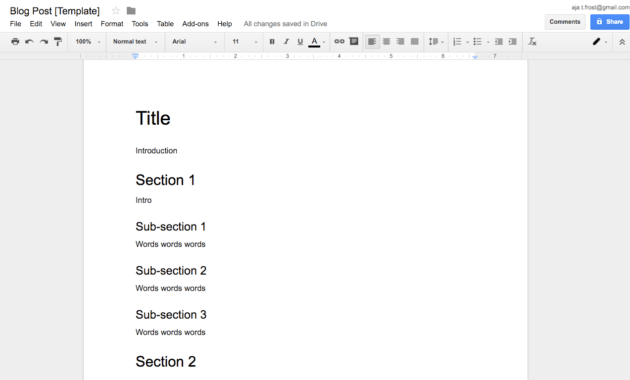Star the Blog Post document
The width and height of the screenshot is (630, 380).
tap(116, 11)
